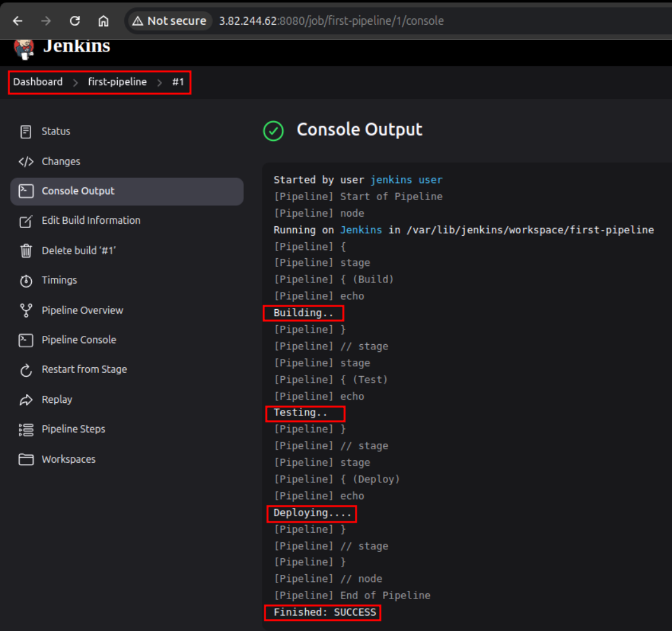Open first-pipeline in the breadcrumb

(x=117, y=82)
